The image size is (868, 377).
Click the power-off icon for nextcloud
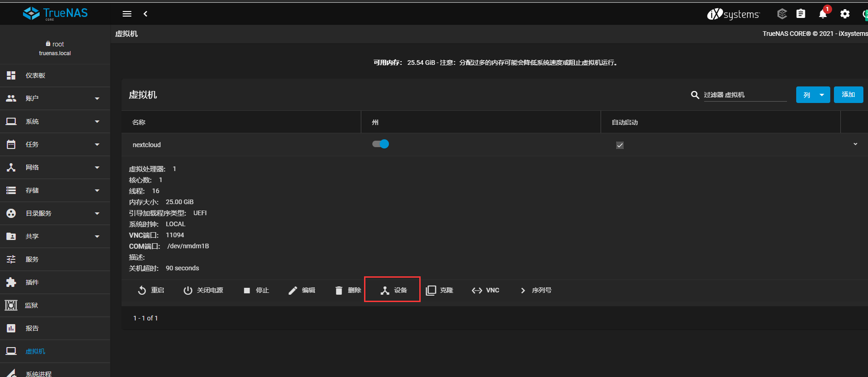click(188, 290)
